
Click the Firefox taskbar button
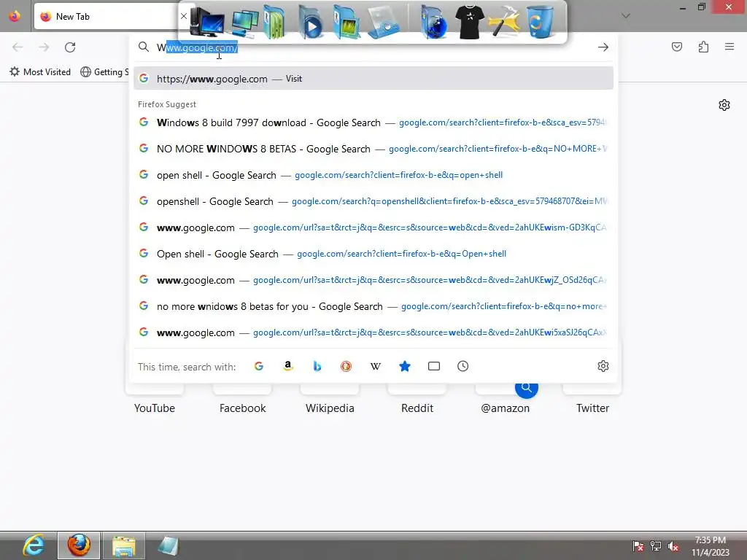[79, 545]
